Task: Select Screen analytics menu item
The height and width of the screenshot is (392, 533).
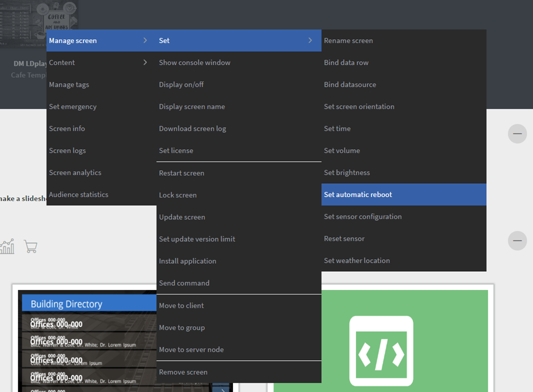Action: point(101,172)
